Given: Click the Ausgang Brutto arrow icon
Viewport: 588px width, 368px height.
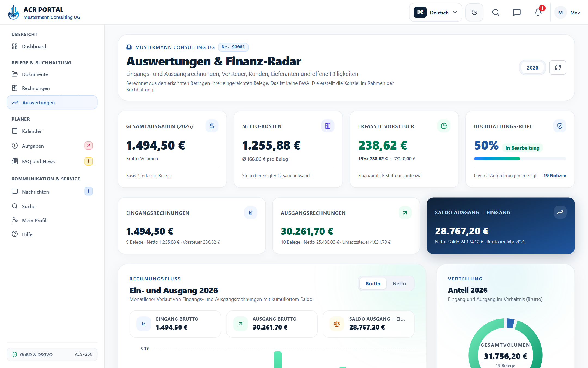Looking at the screenshot, I should pos(240,324).
